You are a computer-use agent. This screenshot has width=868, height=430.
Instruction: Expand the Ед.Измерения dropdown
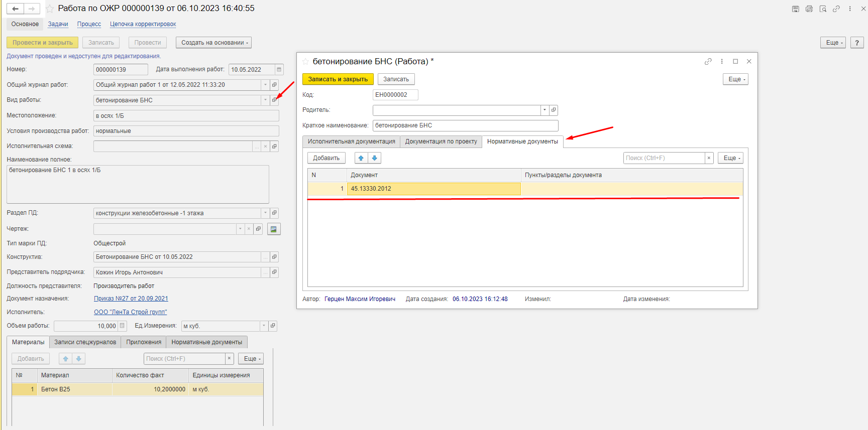pos(264,326)
